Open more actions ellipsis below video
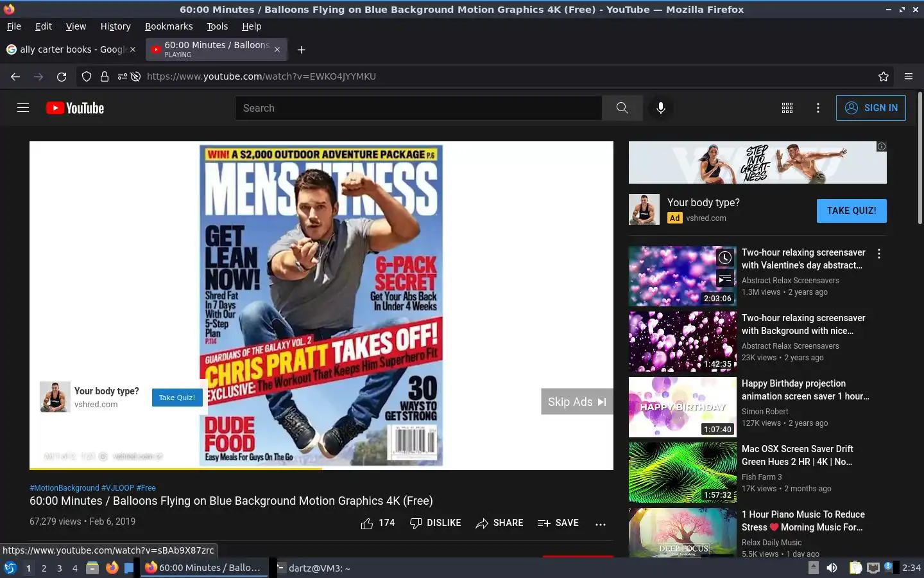This screenshot has width=924, height=578. pos(601,524)
